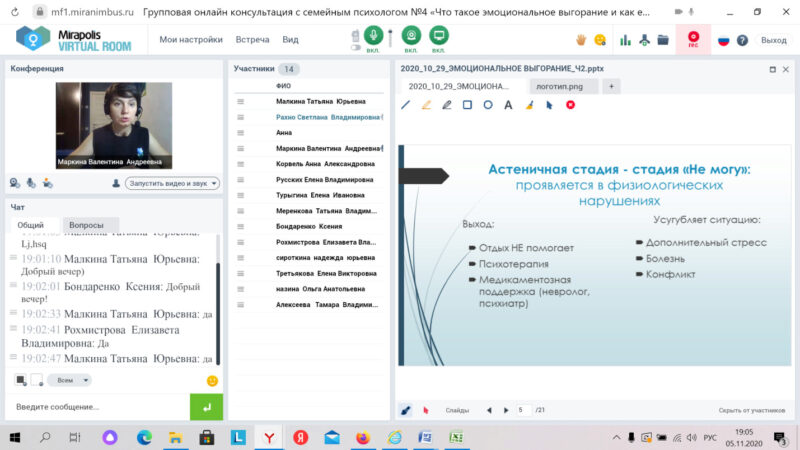800x450 pixels.
Task: Select the blue pointer cursor tool
Action: click(x=549, y=105)
